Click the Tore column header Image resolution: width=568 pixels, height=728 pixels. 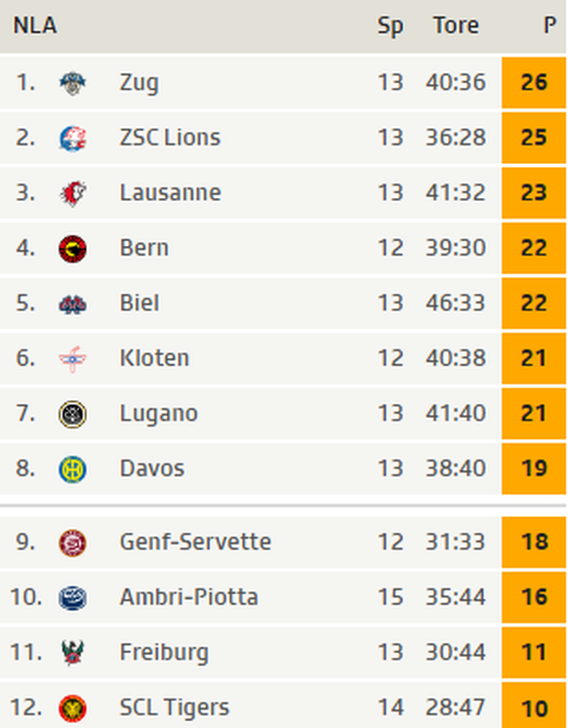click(456, 25)
